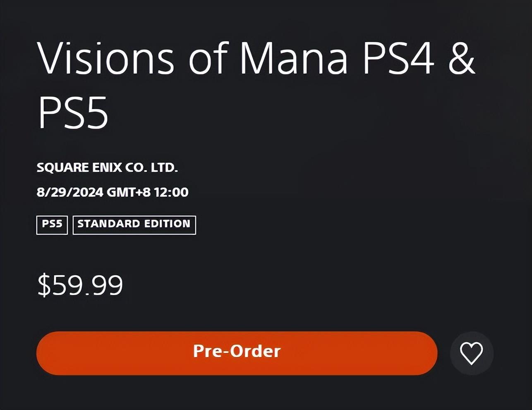Click the 8/29/2024 release date

pyautogui.click(x=69, y=192)
